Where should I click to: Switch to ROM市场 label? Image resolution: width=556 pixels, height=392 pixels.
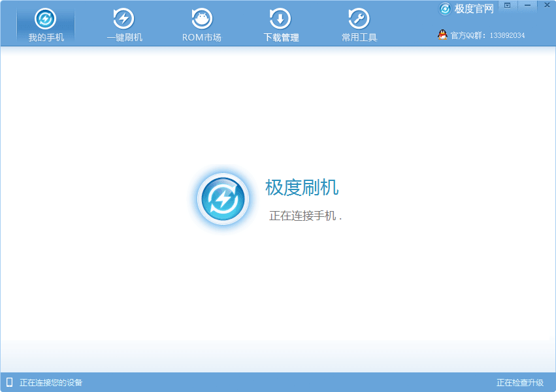point(202,38)
